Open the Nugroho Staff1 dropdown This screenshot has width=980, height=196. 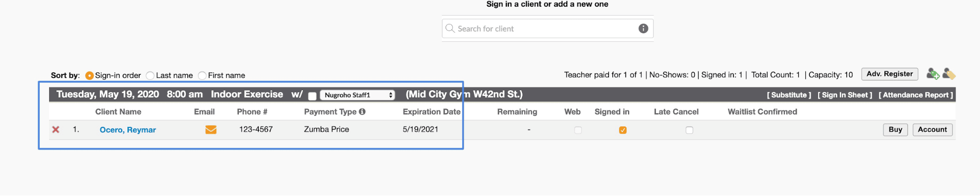coord(357,95)
